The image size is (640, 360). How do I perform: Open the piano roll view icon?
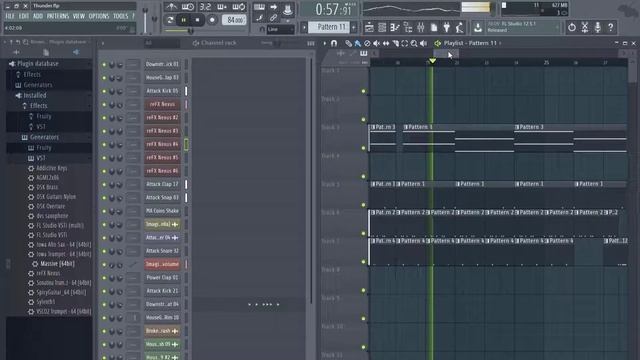[394, 27]
